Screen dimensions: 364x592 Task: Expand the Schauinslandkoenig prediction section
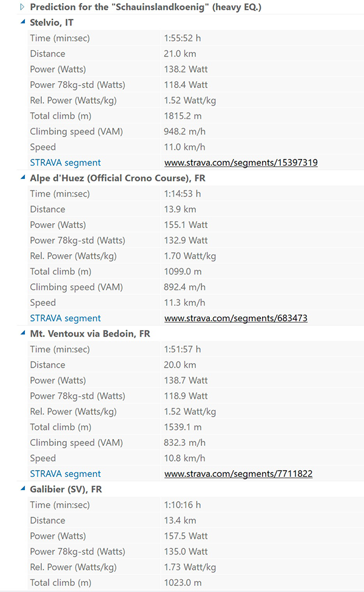[x=22, y=7]
